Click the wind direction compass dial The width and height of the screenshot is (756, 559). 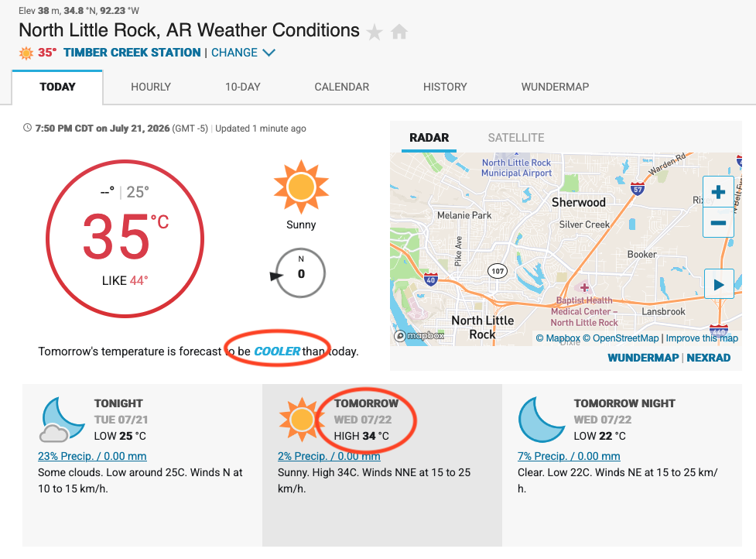point(300,273)
